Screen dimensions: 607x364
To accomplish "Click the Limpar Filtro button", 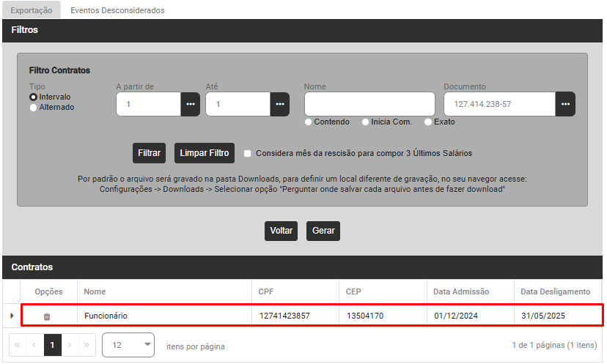I will (x=205, y=153).
